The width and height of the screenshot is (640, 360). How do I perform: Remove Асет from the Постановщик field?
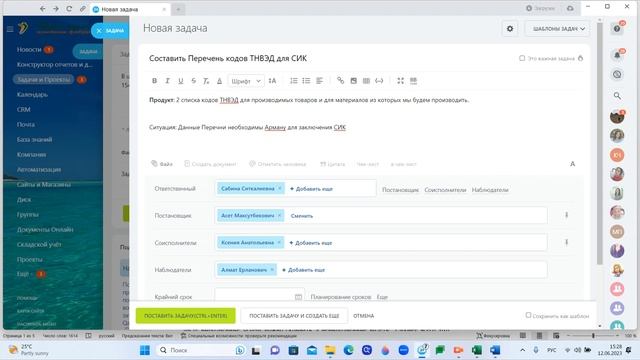point(280,216)
